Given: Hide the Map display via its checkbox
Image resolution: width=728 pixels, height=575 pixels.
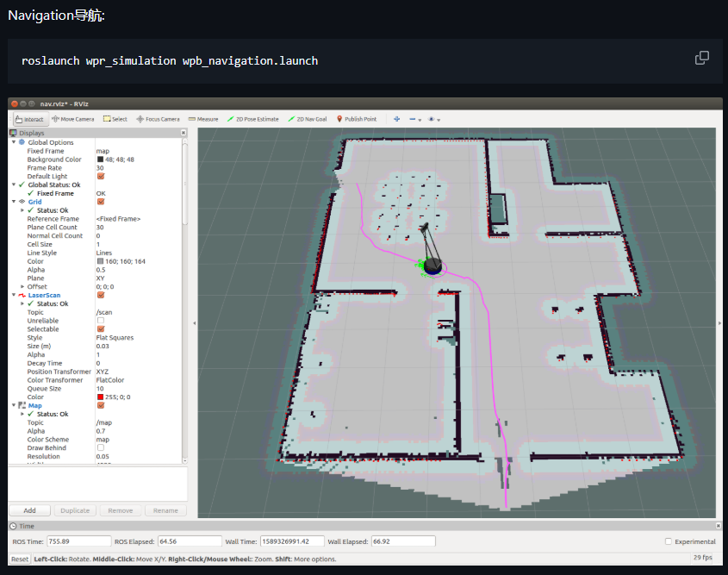Looking at the screenshot, I should coord(101,405).
